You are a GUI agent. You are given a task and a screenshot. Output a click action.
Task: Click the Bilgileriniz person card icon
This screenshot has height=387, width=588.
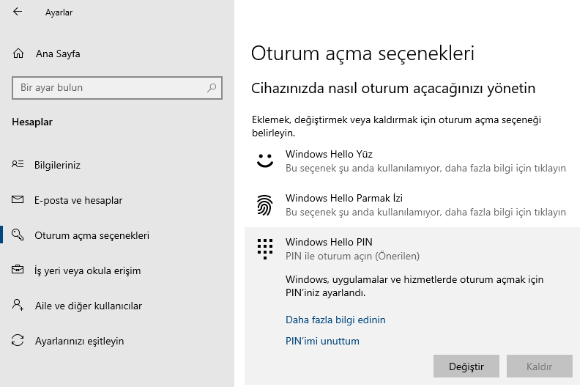[18, 165]
